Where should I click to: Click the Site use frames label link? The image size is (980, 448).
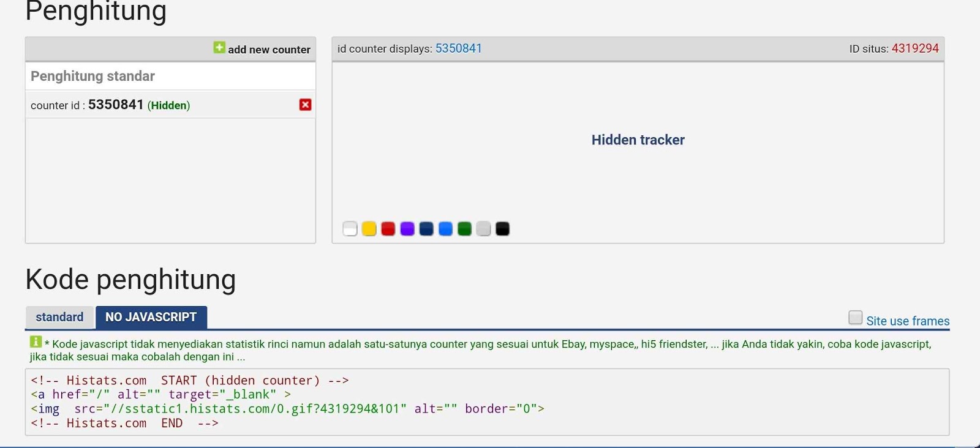(908, 321)
